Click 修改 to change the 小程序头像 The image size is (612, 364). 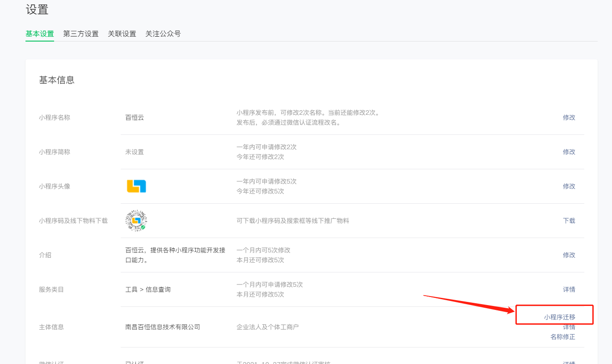569,186
